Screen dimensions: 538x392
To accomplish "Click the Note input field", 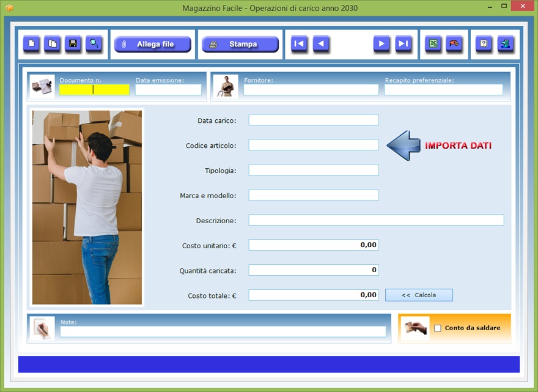I will coord(223,331).
